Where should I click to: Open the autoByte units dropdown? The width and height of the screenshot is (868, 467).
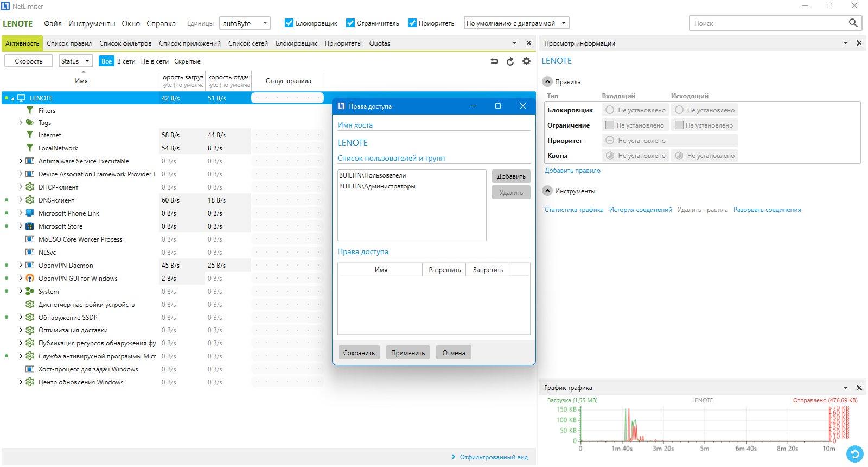coord(245,23)
